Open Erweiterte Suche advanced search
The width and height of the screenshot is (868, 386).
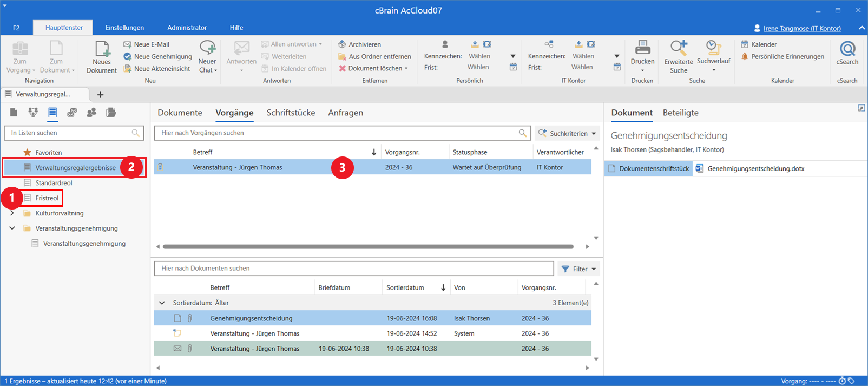click(x=679, y=57)
